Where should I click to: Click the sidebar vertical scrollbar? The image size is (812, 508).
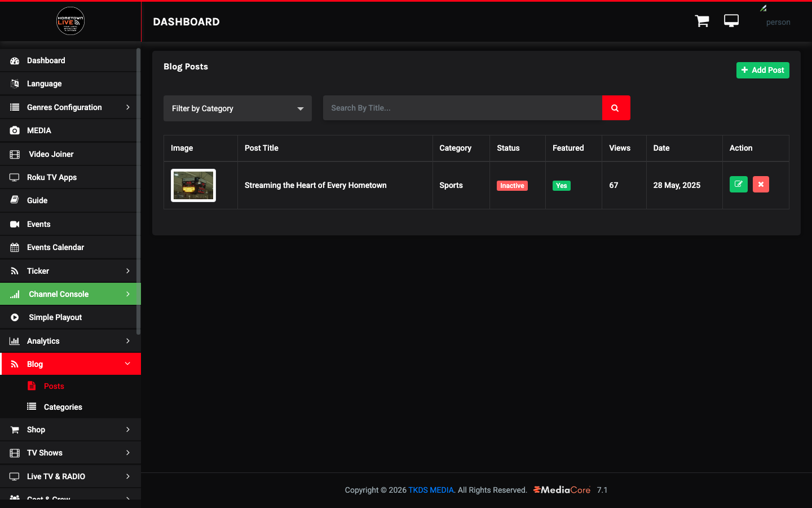[138, 192]
